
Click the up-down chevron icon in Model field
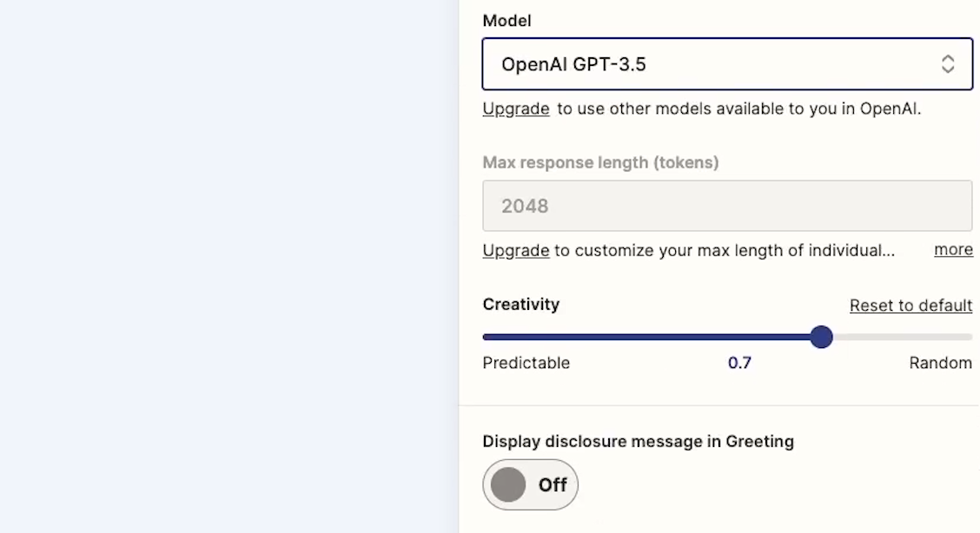pos(948,64)
